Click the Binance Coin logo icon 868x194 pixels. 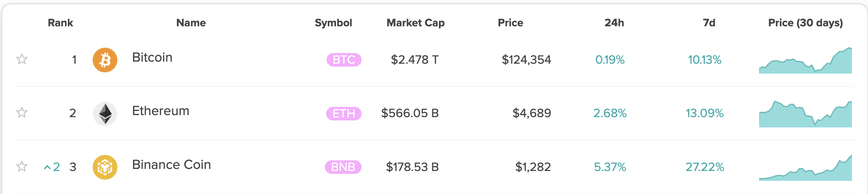pos(105,167)
